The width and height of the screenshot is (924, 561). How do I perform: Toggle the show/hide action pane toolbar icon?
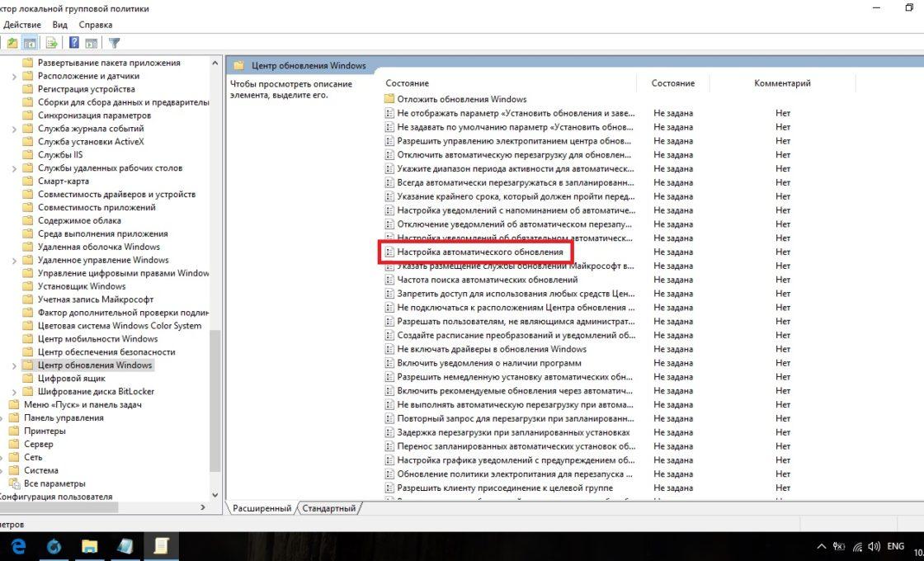92,43
